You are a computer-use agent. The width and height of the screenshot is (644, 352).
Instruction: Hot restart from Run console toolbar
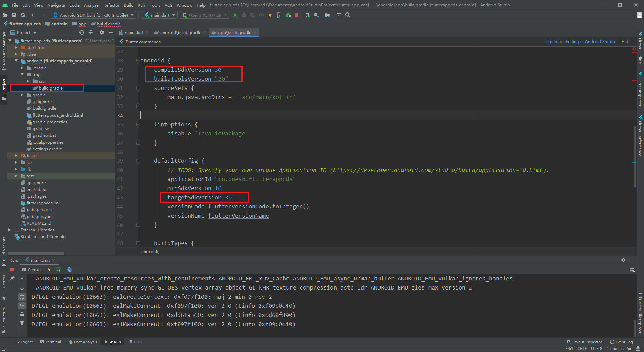pos(58,269)
